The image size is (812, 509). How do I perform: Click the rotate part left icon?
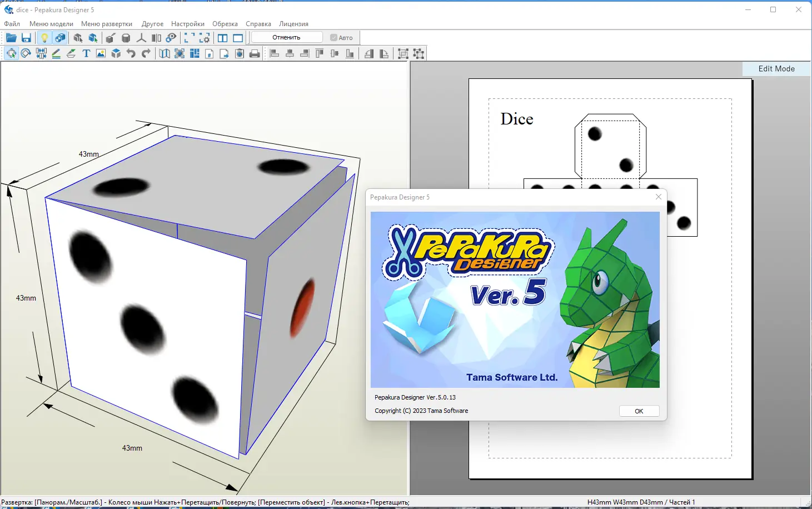(369, 53)
